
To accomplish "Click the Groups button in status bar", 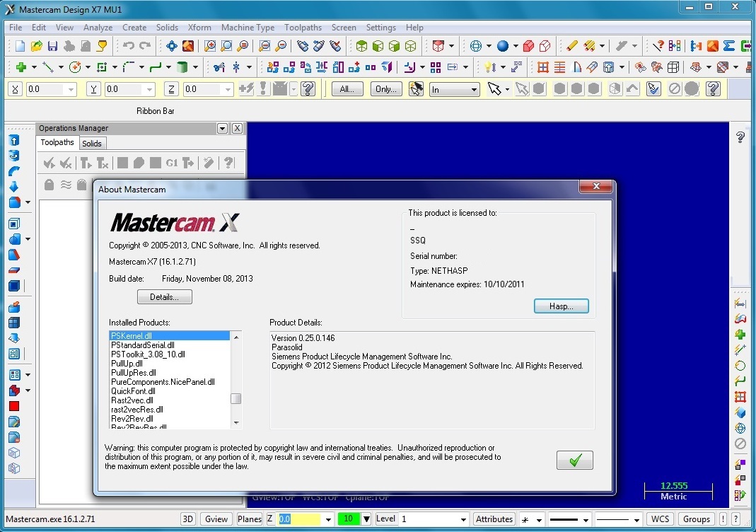I will (696, 519).
